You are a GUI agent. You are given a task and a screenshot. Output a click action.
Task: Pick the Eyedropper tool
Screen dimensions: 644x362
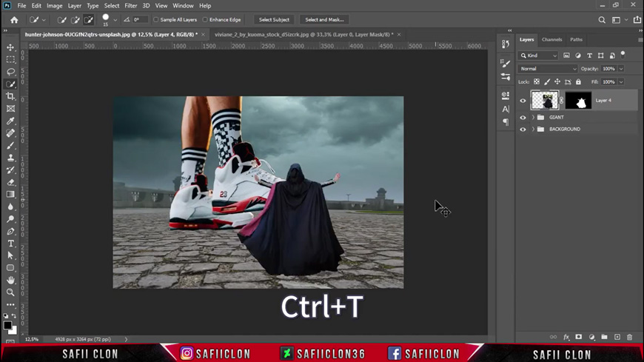click(10, 121)
